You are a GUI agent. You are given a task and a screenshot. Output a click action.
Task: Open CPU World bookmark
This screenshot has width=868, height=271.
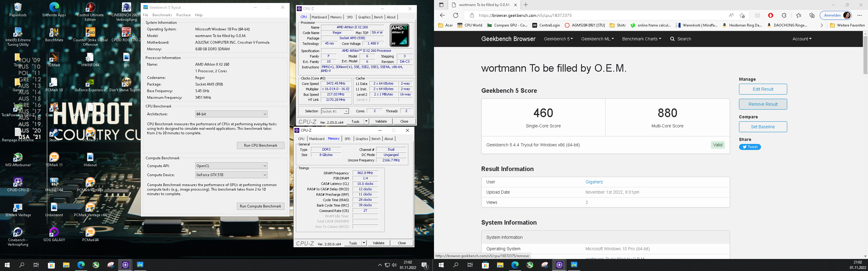pyautogui.click(x=470, y=25)
